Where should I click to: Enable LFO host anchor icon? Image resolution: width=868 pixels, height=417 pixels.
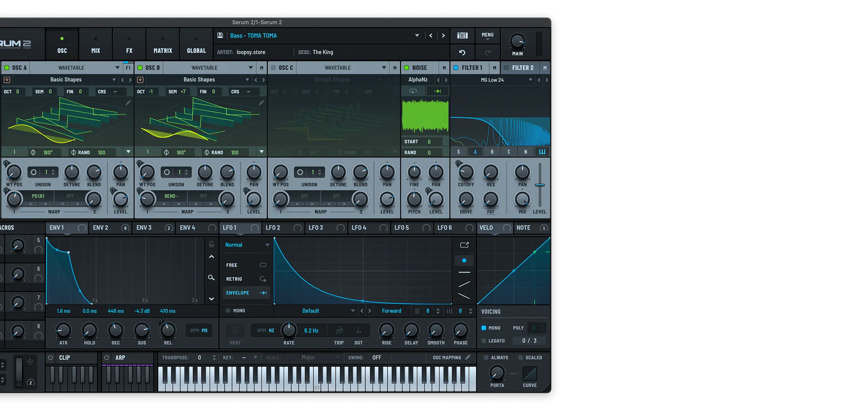(235, 330)
